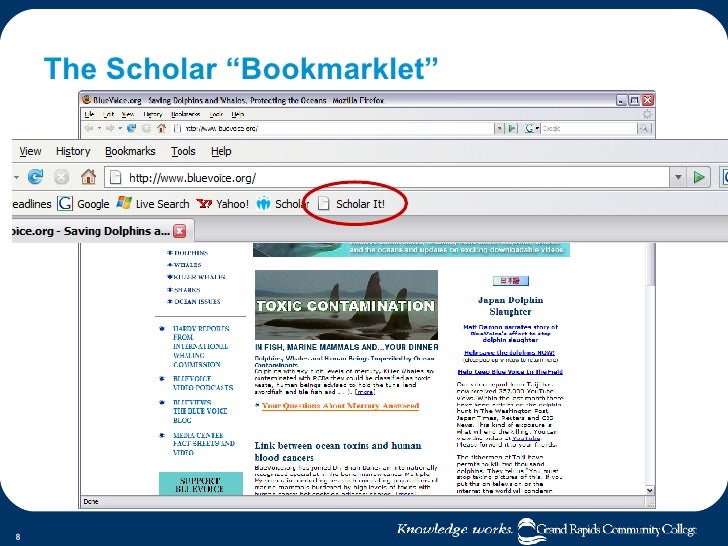Open the enlarged address bar history dropdown

coord(678,177)
